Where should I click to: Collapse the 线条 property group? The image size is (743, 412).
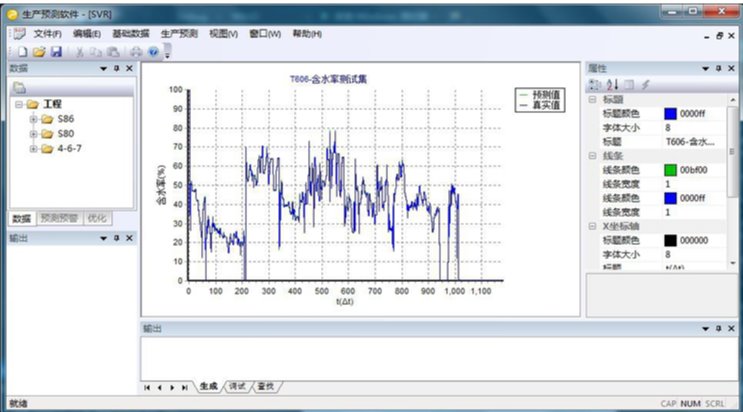(593, 155)
